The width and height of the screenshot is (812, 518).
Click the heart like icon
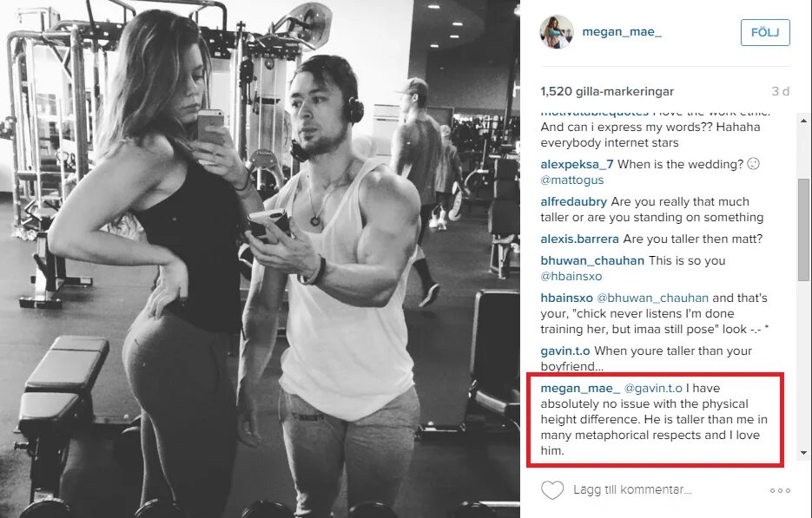(552, 489)
